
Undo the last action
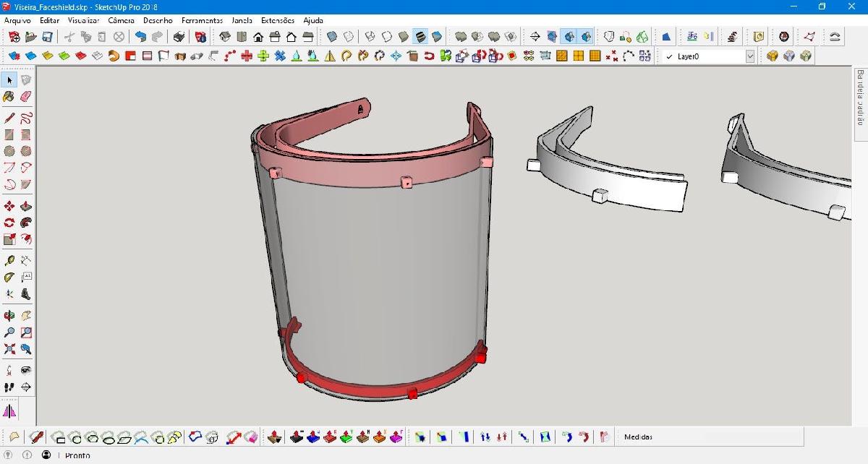140,37
